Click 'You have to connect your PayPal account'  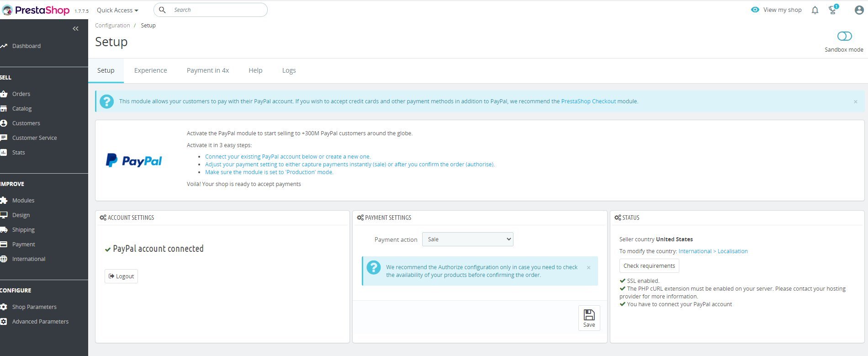pos(679,304)
